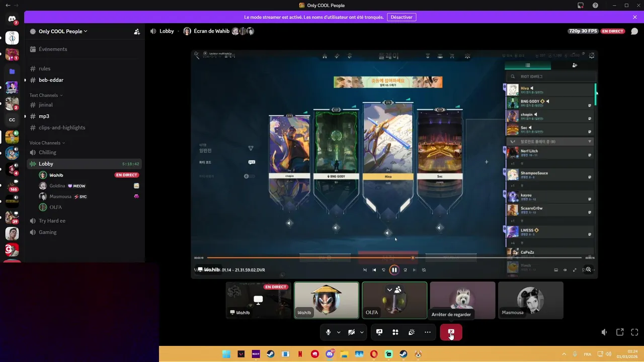Screen dimensions: 644x362
Task: Open Opera browser from taskbar
Action: 374,354
